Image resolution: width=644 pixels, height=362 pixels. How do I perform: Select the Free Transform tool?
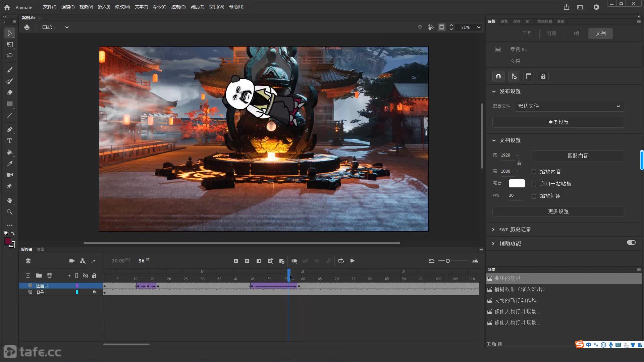click(x=10, y=44)
